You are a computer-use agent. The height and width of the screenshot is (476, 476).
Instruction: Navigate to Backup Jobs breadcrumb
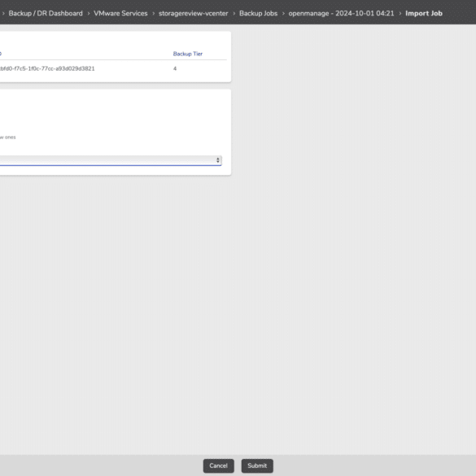coord(258,13)
